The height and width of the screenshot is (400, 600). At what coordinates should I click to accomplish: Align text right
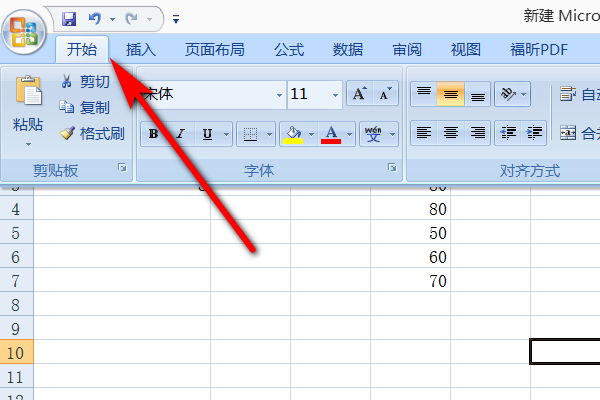(478, 133)
